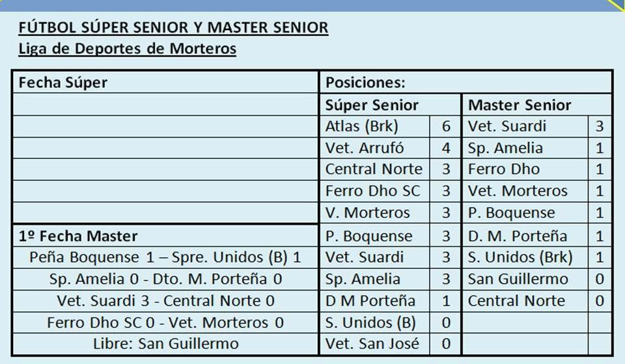
Task: Click the title 'FÚTBOL SÚPER SENIOR Y MASTER SENIOR'
Action: click(x=173, y=27)
